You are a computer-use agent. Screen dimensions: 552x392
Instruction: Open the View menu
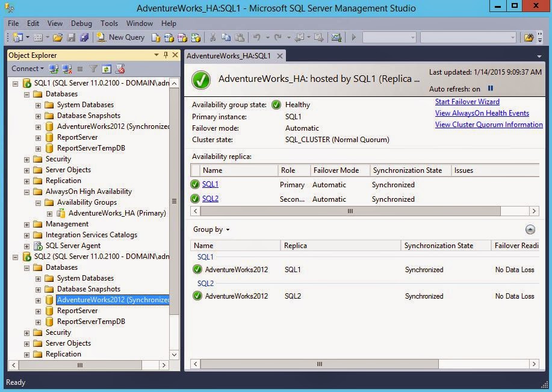point(55,23)
